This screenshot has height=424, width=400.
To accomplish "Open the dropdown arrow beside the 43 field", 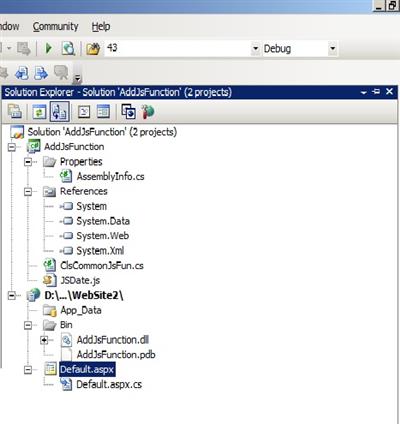I will (255, 49).
